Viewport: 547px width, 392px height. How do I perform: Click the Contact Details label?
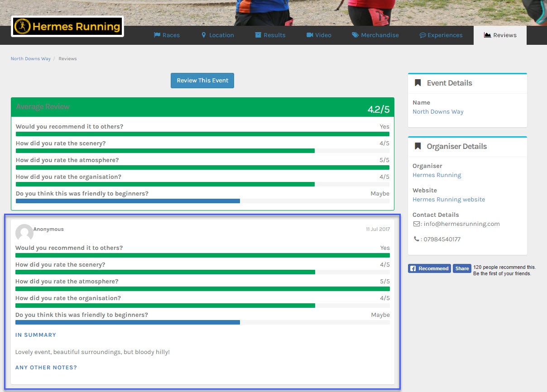click(436, 215)
